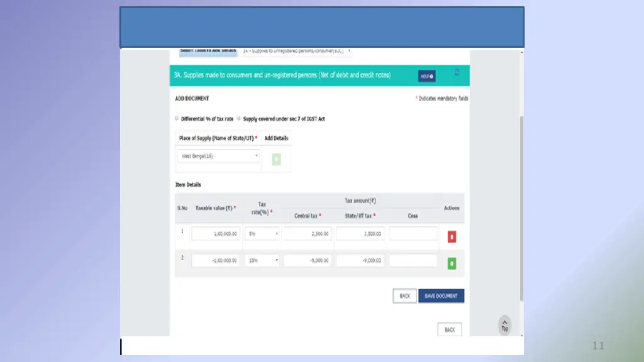The image size is (644, 362).
Task: Open the tax rate dropdown in row 1
Action: coord(262,234)
